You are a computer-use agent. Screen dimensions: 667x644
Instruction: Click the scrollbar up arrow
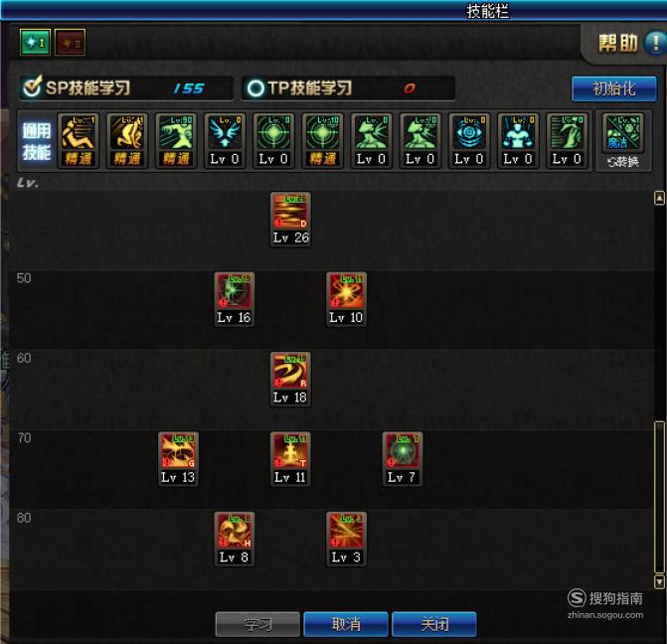659,198
